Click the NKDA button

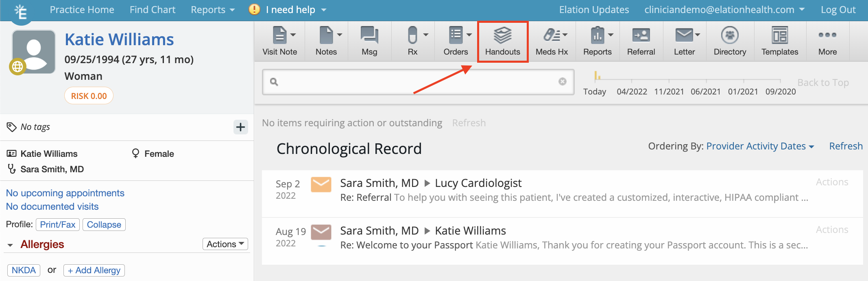coord(24,270)
